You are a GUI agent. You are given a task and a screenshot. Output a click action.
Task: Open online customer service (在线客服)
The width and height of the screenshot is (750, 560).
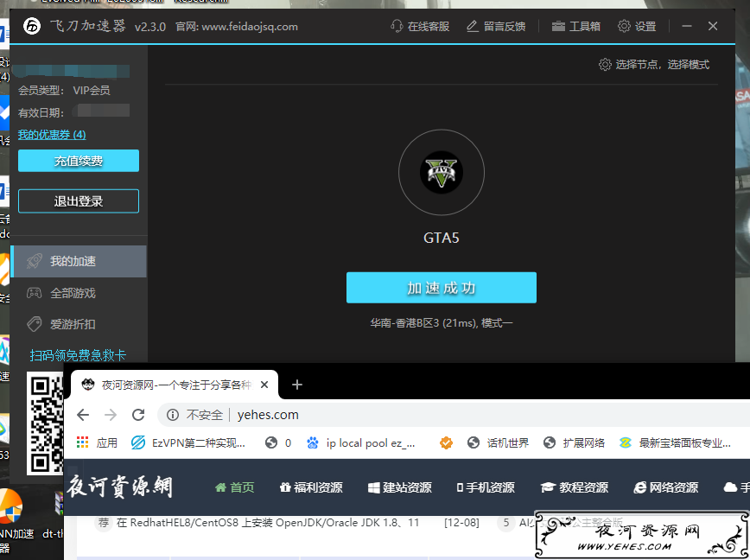420,26
